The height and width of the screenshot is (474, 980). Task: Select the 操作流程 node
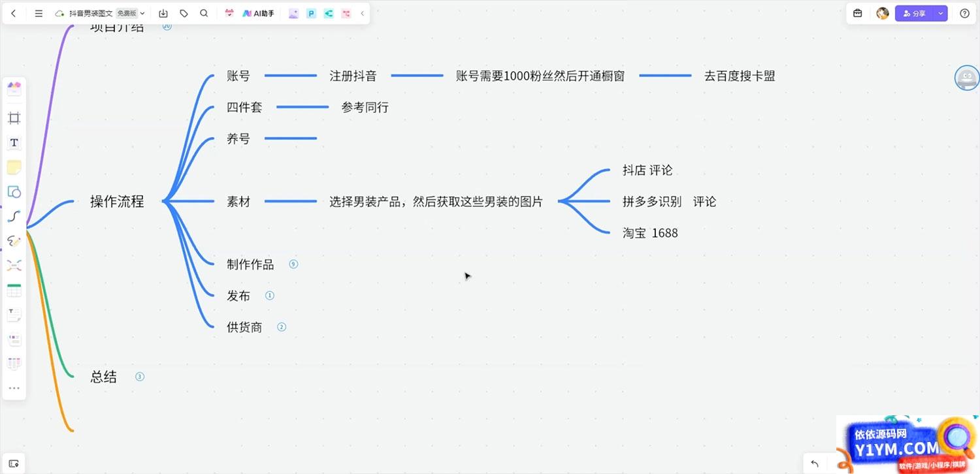tap(117, 201)
